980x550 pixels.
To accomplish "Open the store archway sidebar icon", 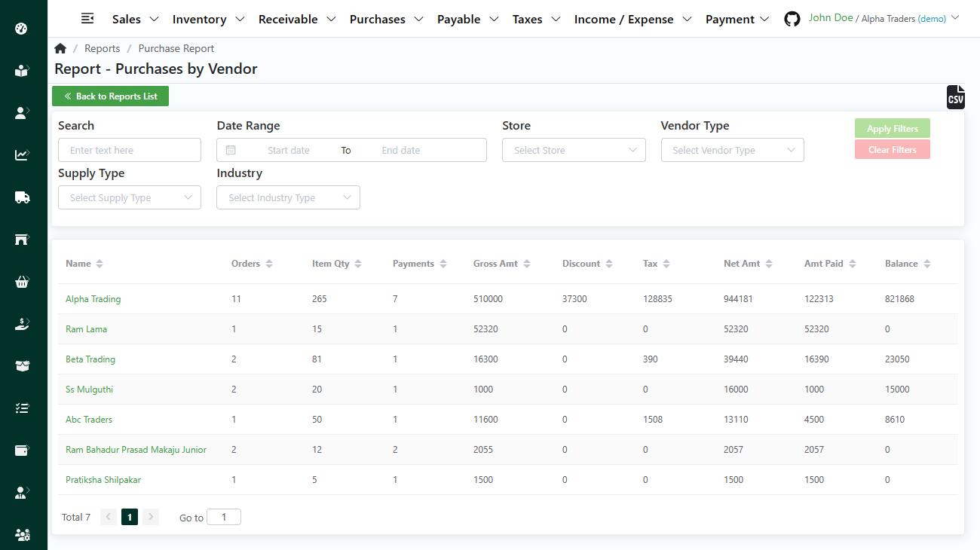I will [x=22, y=240].
